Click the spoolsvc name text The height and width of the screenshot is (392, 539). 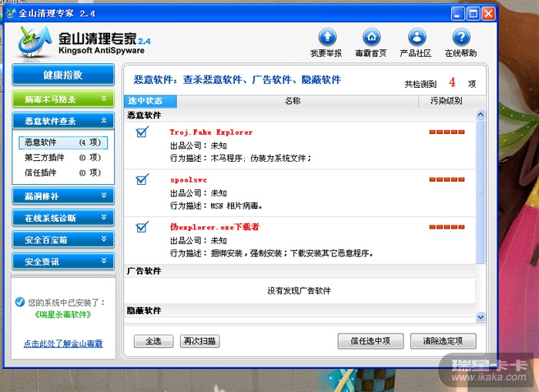(189, 179)
